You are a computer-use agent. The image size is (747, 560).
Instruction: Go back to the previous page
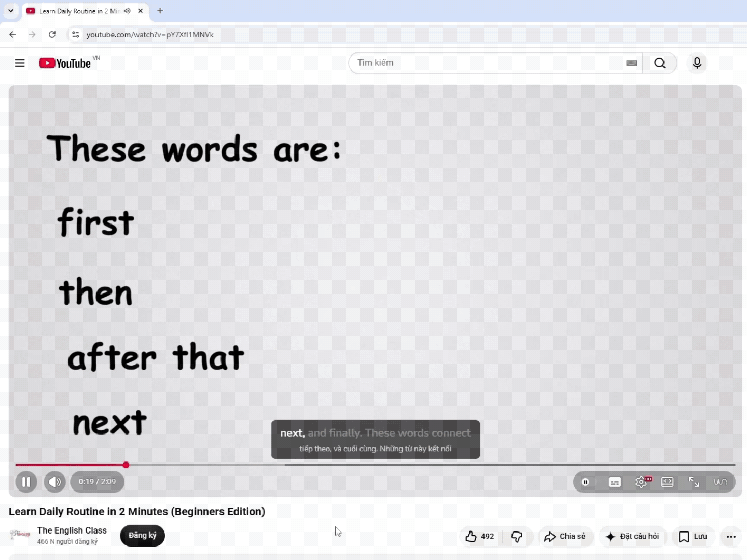13,35
